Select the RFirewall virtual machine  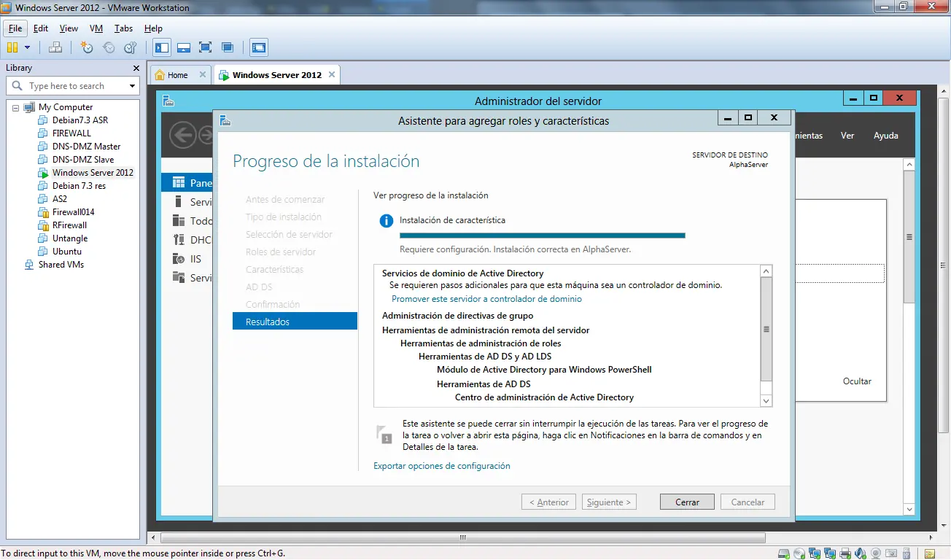click(x=69, y=225)
